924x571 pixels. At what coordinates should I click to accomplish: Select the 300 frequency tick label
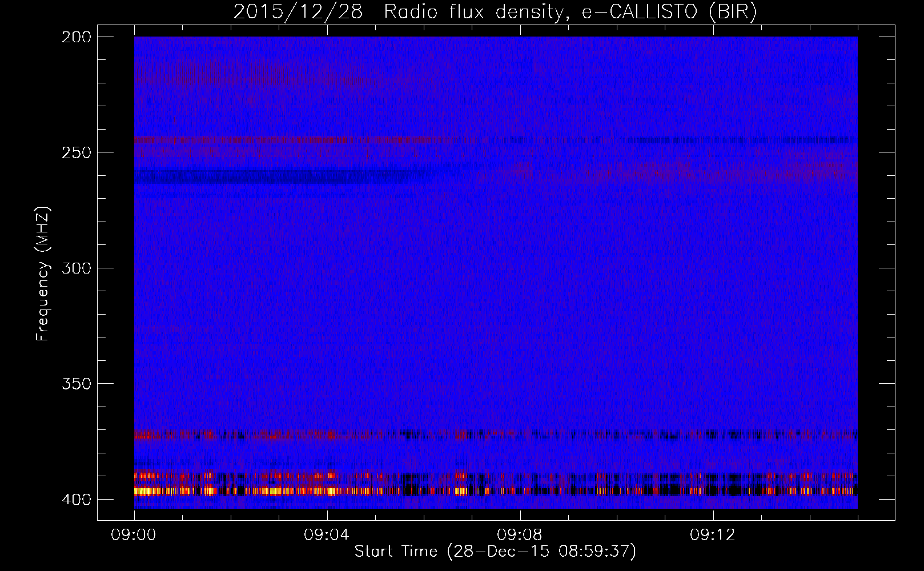[76, 268]
